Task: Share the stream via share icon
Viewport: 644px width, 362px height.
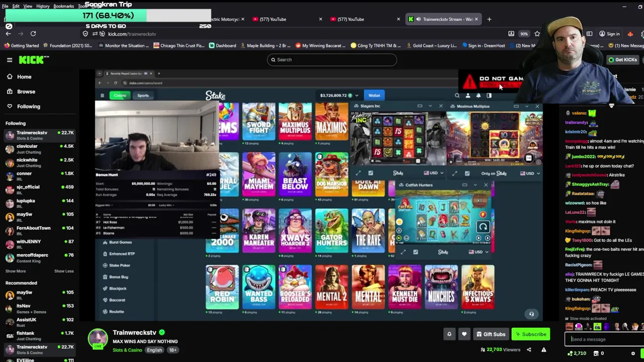Action: click(x=529, y=349)
